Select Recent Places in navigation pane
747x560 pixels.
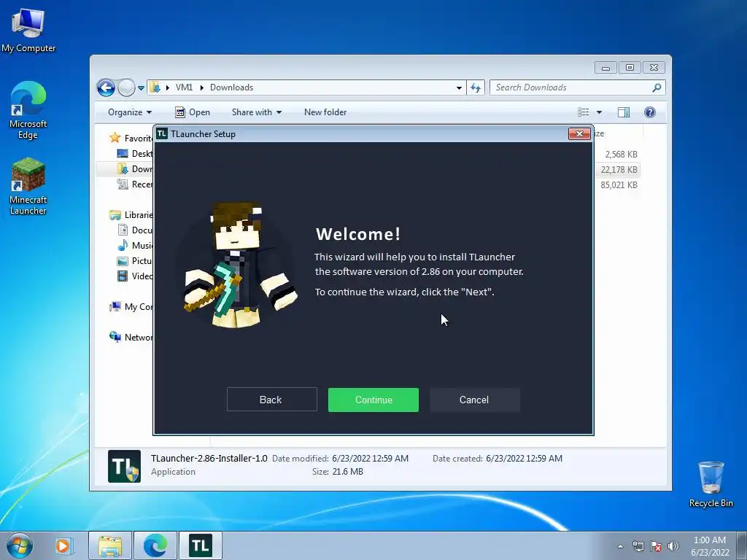tap(135, 184)
